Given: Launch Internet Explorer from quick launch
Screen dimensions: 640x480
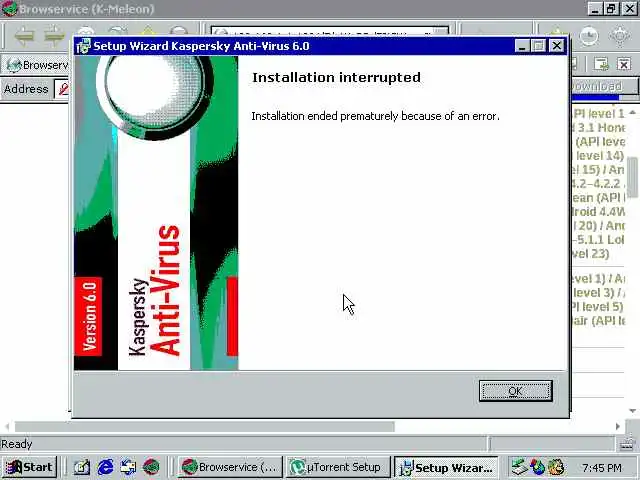Looking at the screenshot, I should [105, 467].
